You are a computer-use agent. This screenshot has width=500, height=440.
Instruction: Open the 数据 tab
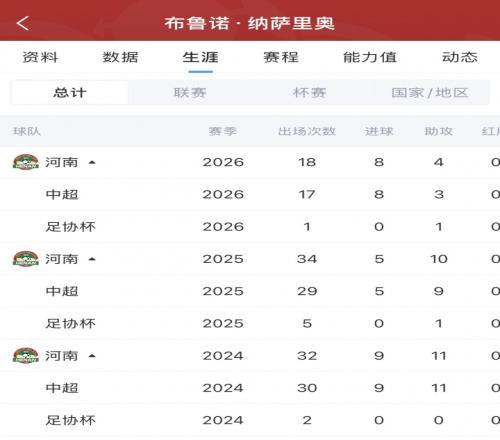click(x=120, y=57)
